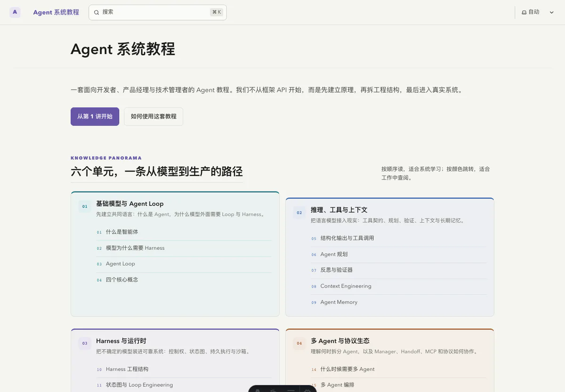This screenshot has height=392, width=565.
Task: Click the laptop icon beside 自动
Action: (524, 12)
